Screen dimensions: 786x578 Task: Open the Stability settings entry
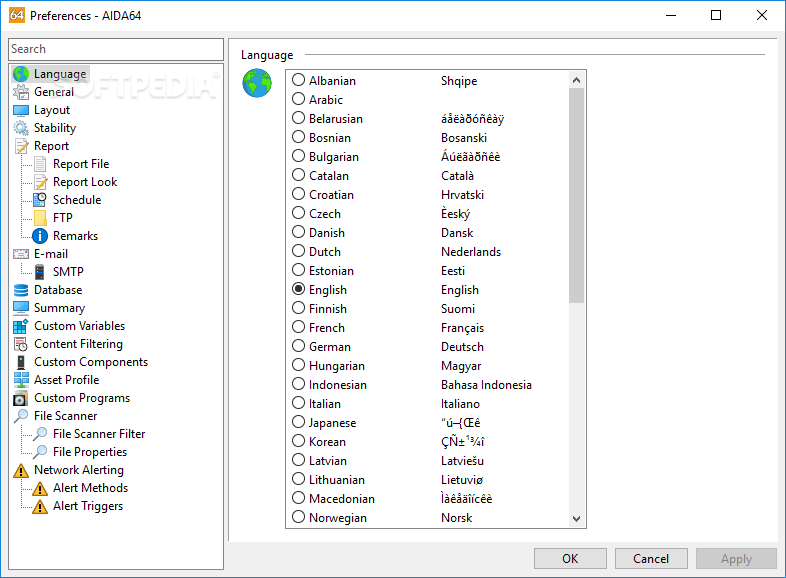click(x=55, y=128)
